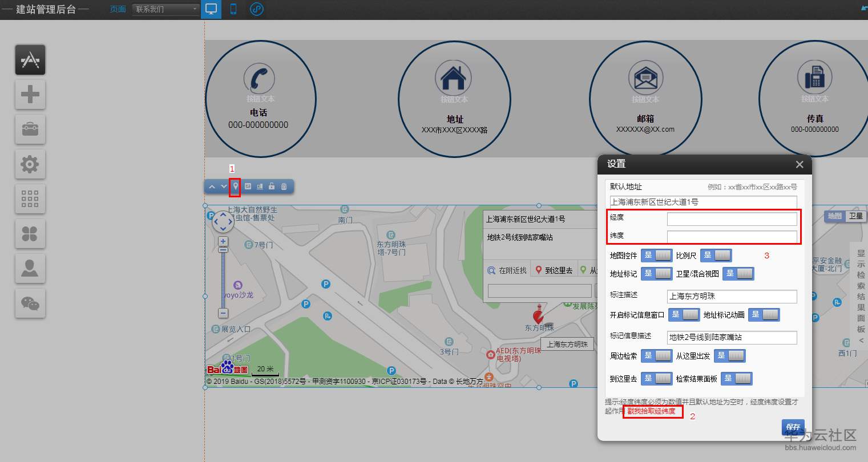Click the map pan direction control
Screen dimensions: 868x462
(x=223, y=222)
